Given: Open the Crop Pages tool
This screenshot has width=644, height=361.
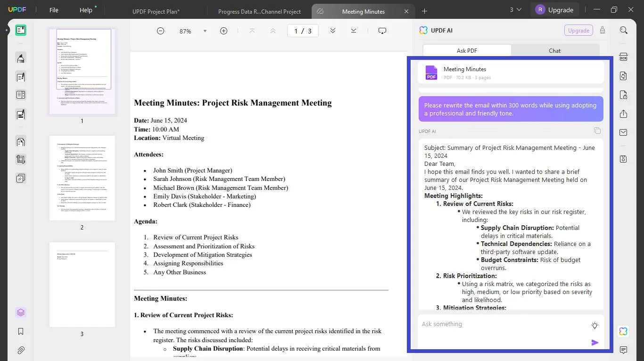Looking at the screenshot, I should coord(21,159).
